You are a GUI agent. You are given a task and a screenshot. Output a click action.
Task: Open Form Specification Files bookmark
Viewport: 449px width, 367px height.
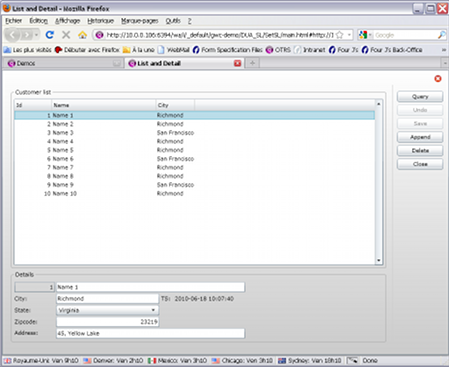tap(228, 50)
